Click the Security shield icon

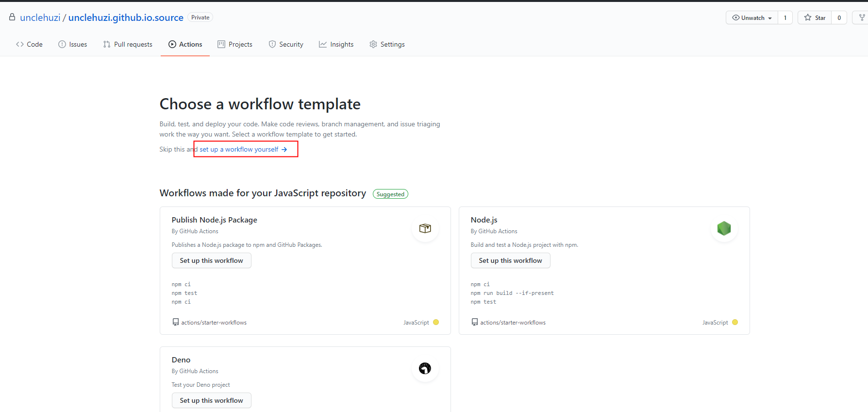pos(272,44)
